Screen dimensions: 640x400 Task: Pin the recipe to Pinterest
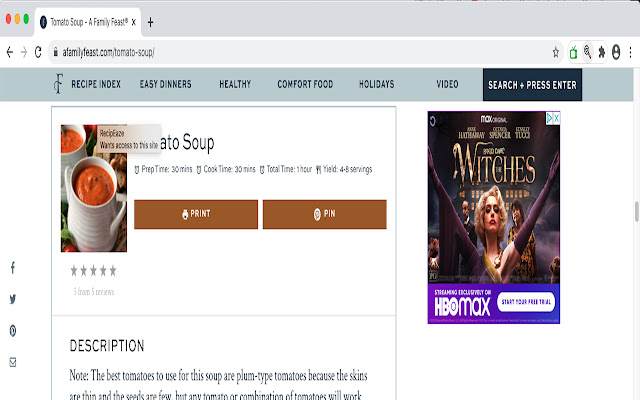(324, 214)
